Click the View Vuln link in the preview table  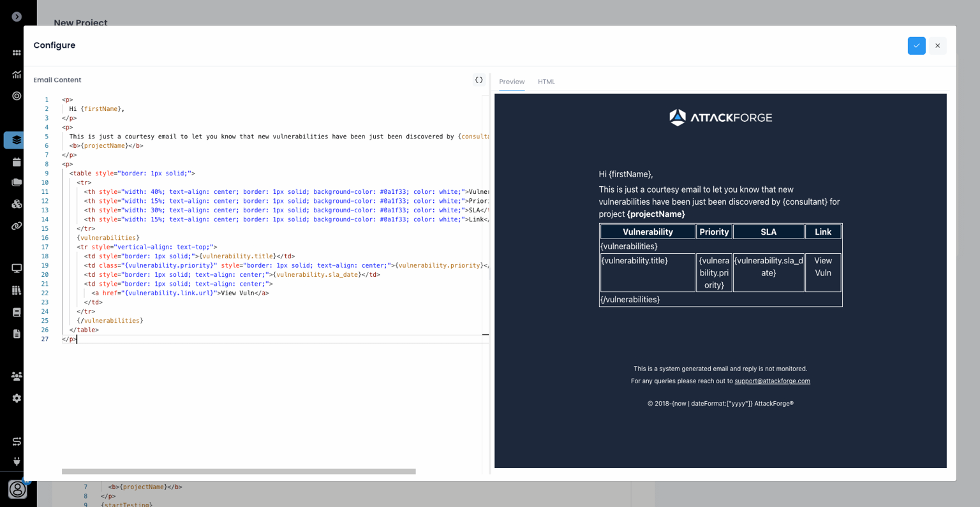tap(823, 267)
